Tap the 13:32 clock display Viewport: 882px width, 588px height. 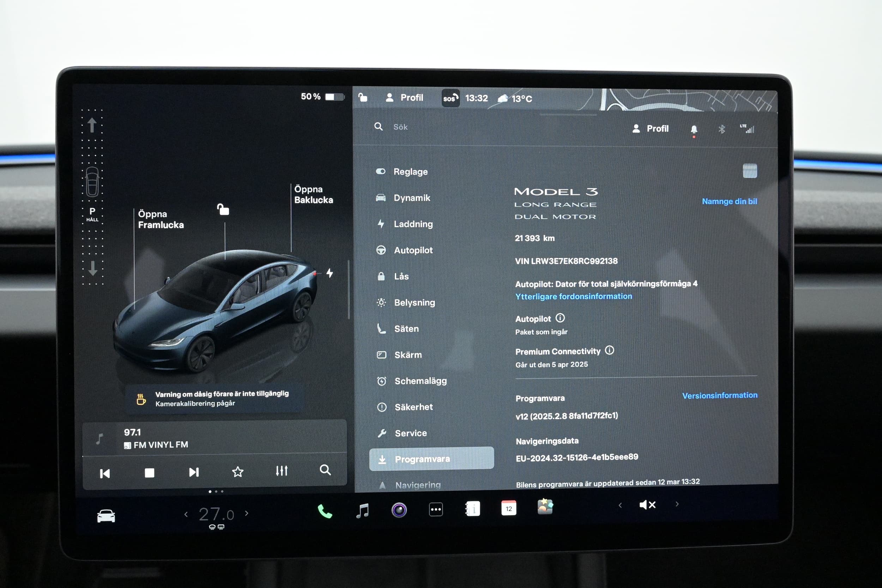(476, 98)
